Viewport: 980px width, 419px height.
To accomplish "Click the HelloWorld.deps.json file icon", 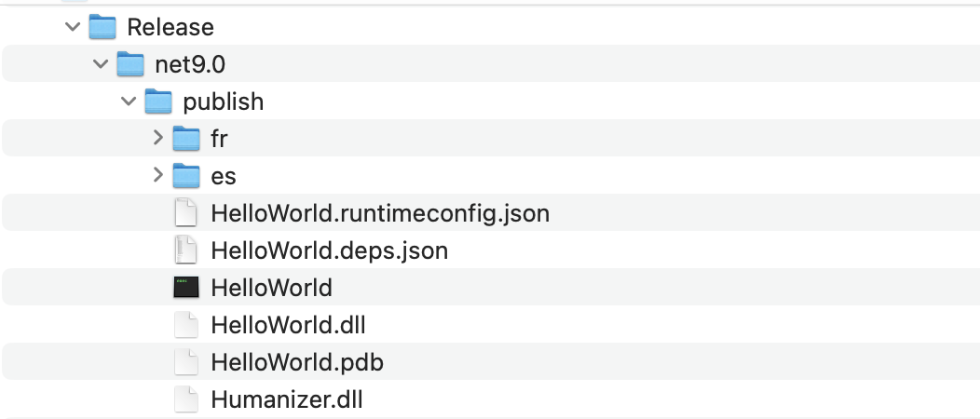I will click(x=186, y=250).
